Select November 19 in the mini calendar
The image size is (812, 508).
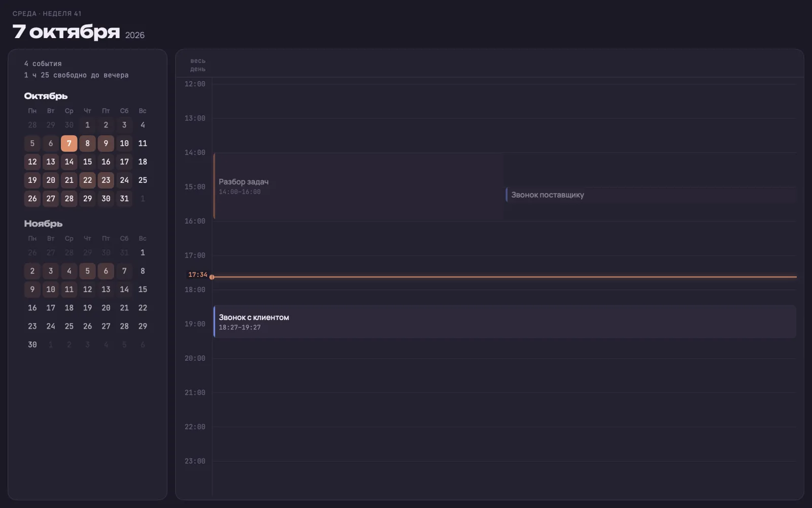point(87,308)
